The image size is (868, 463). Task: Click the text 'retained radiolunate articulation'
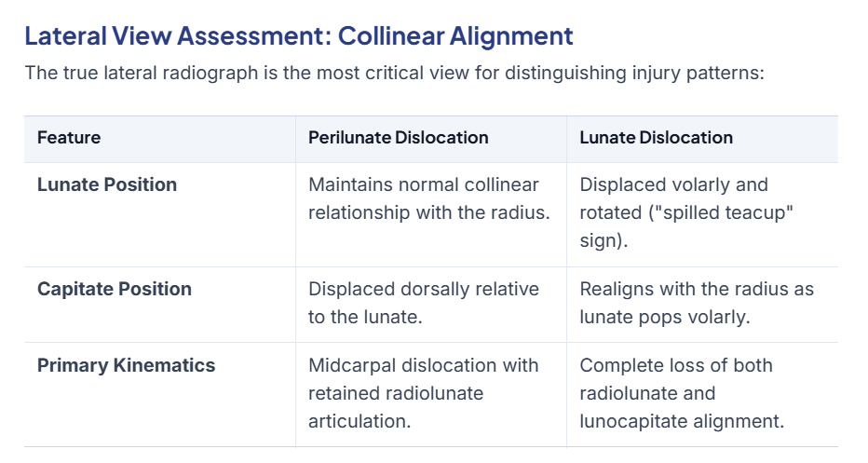[x=396, y=407]
